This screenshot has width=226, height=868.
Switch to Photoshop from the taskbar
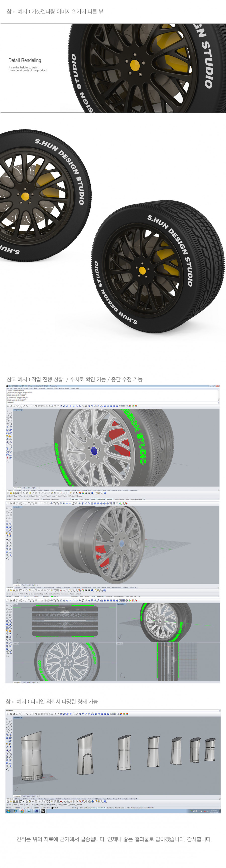(36, 811)
